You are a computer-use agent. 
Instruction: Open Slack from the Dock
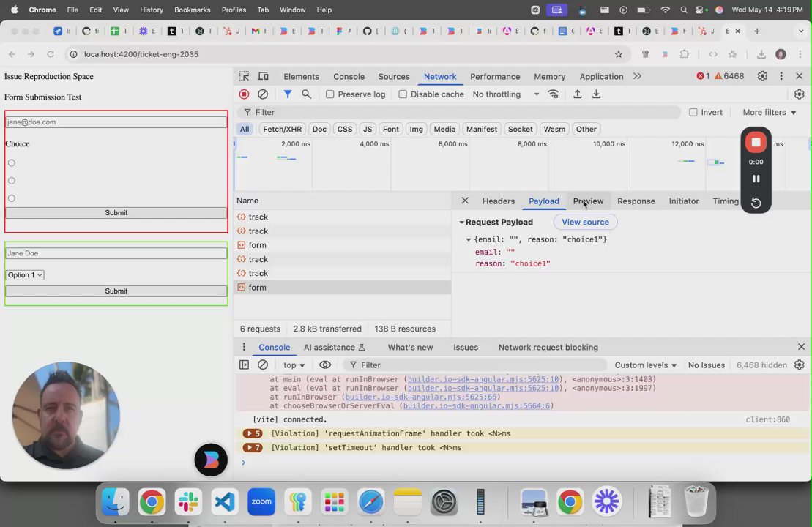[x=188, y=501]
